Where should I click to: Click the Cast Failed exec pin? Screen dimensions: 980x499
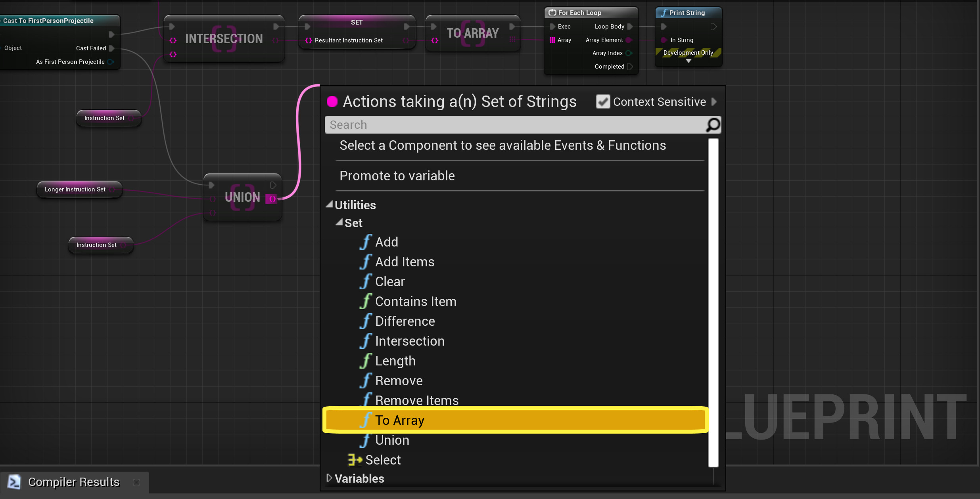[112, 48]
